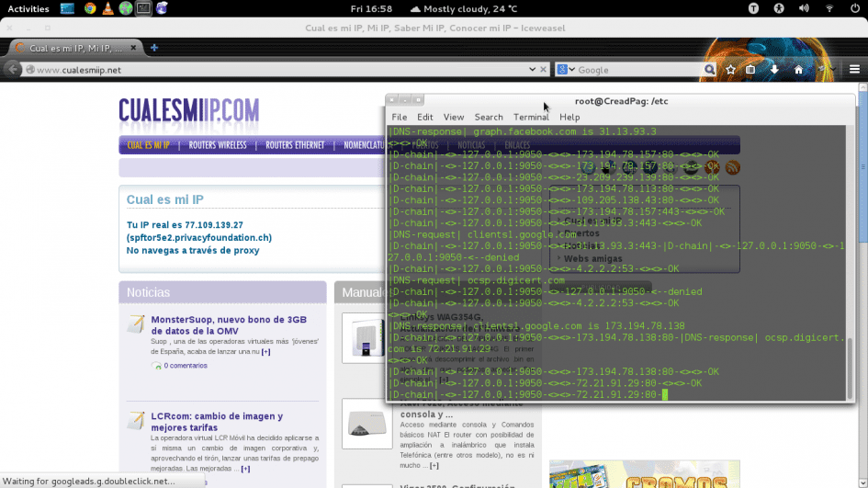Screen dimensions: 868x488
Task: Show bookmarks list icon
Action: tap(750, 70)
